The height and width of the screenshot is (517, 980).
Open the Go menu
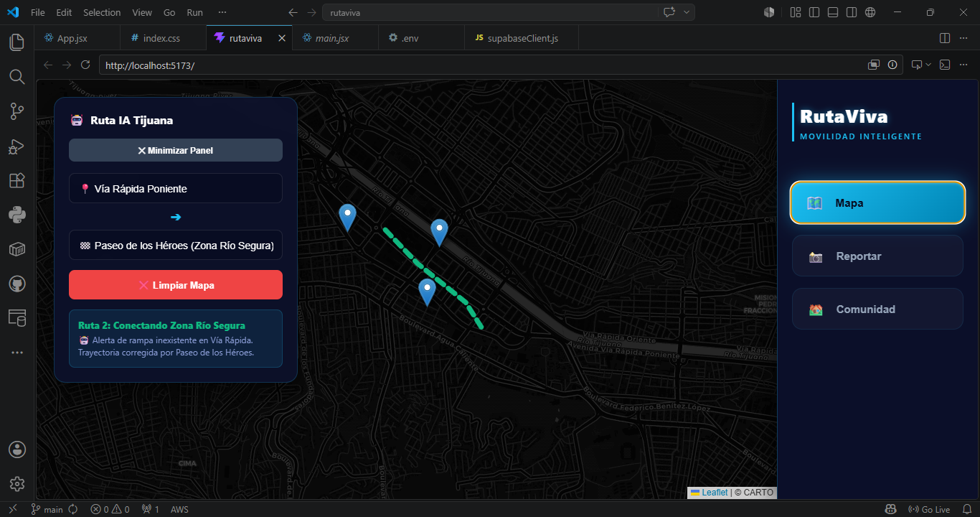169,12
